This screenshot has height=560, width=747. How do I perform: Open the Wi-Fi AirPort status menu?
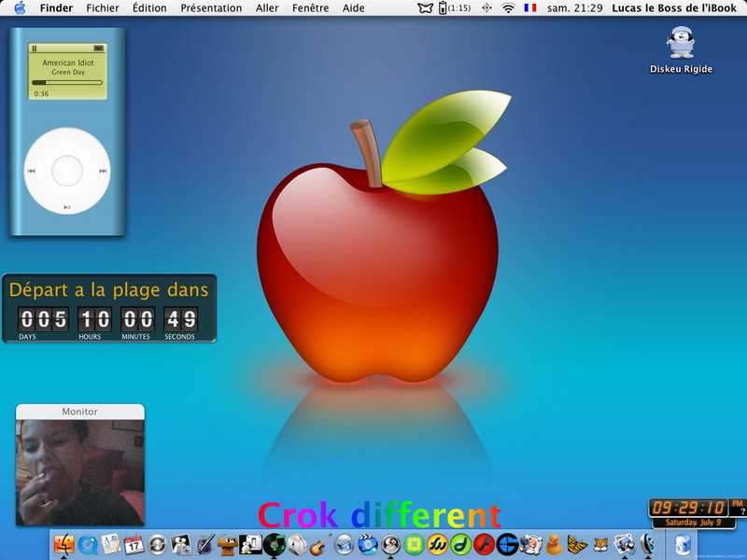(x=508, y=8)
